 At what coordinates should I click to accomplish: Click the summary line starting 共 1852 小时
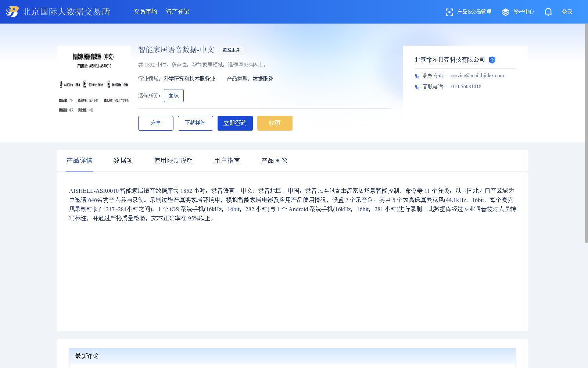point(202,65)
